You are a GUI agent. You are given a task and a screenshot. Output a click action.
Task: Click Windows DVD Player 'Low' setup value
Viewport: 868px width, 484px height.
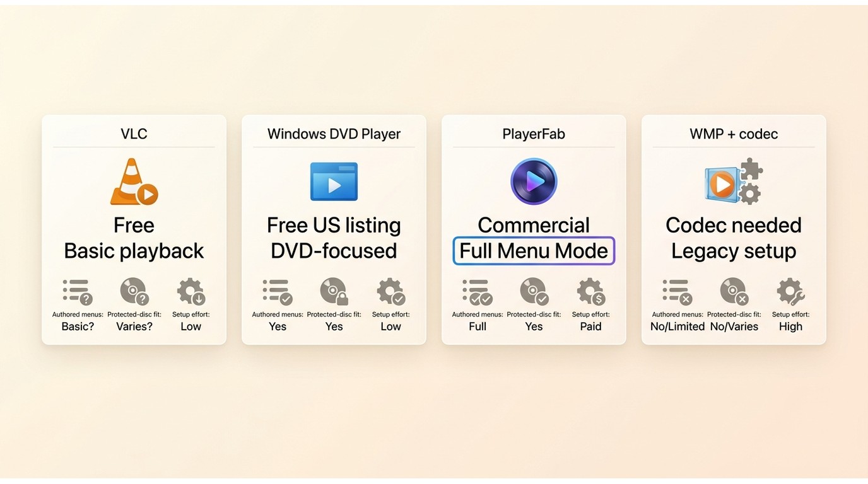pos(391,326)
